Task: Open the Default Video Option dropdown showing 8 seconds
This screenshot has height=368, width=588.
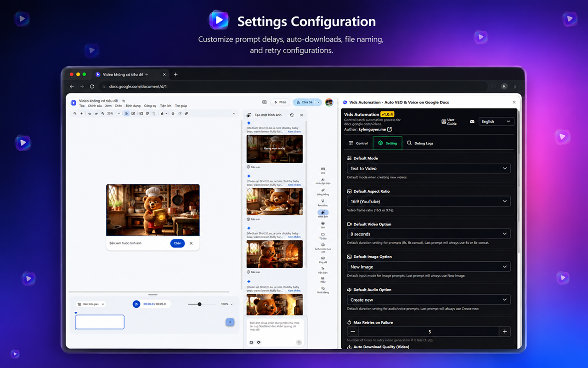Action: [x=429, y=234]
